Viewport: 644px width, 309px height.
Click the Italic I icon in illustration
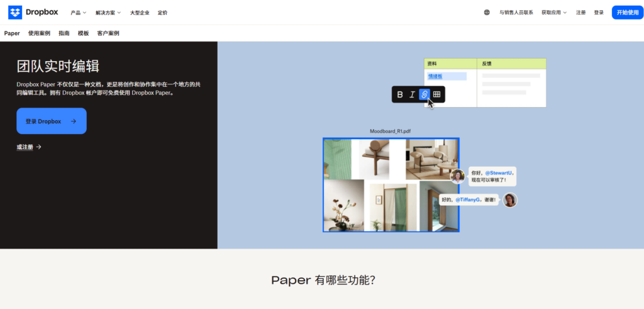coord(412,94)
